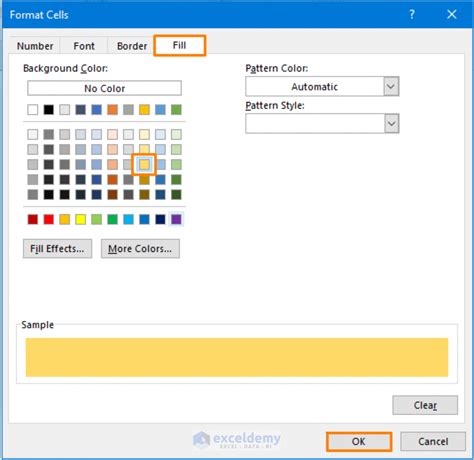Pick the dark slate blue theme swatch
474x460 pixels.
click(80, 110)
